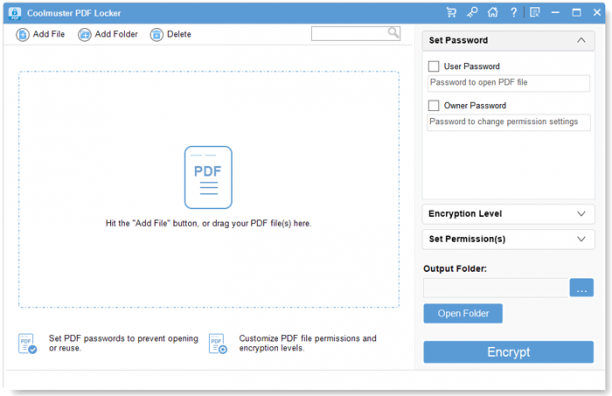Enable the User Password checkbox
612x396 pixels.
pyautogui.click(x=434, y=66)
